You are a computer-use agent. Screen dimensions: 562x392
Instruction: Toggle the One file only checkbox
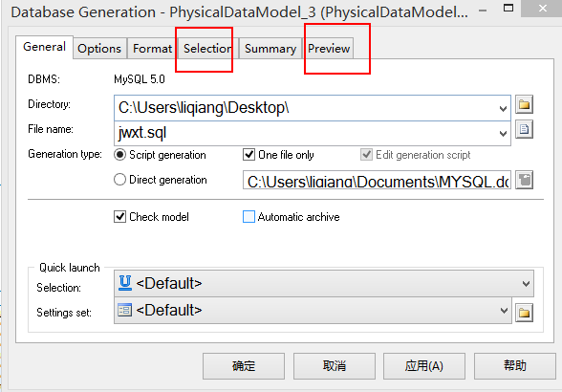[249, 155]
